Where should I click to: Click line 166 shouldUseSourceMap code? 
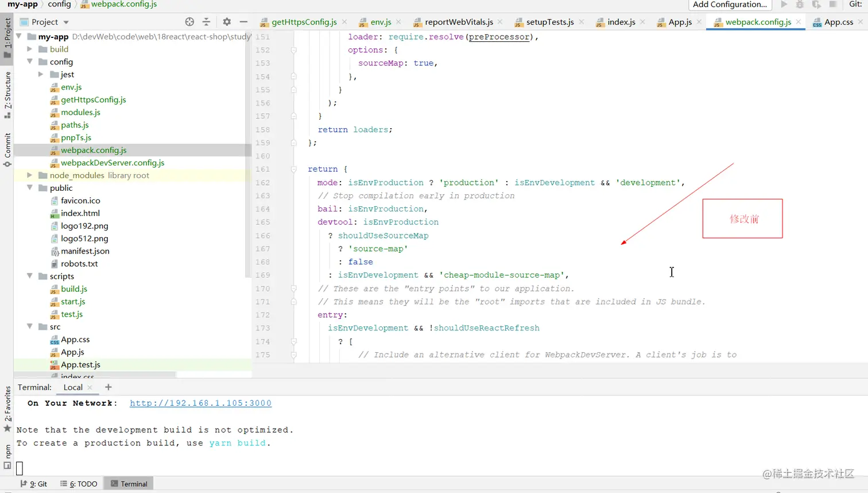point(383,236)
